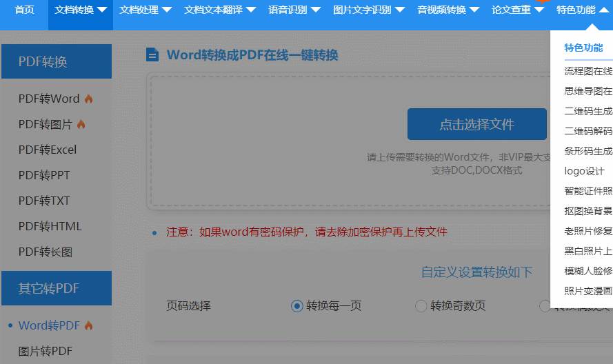Click the flame icon next to PDF转图片
613x364 pixels.
click(x=81, y=124)
